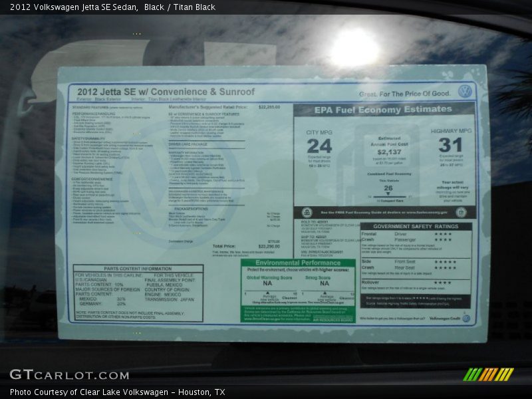Click the City MPG value 24
Image resolution: width=532 pixels, height=399 pixels.
point(319,146)
